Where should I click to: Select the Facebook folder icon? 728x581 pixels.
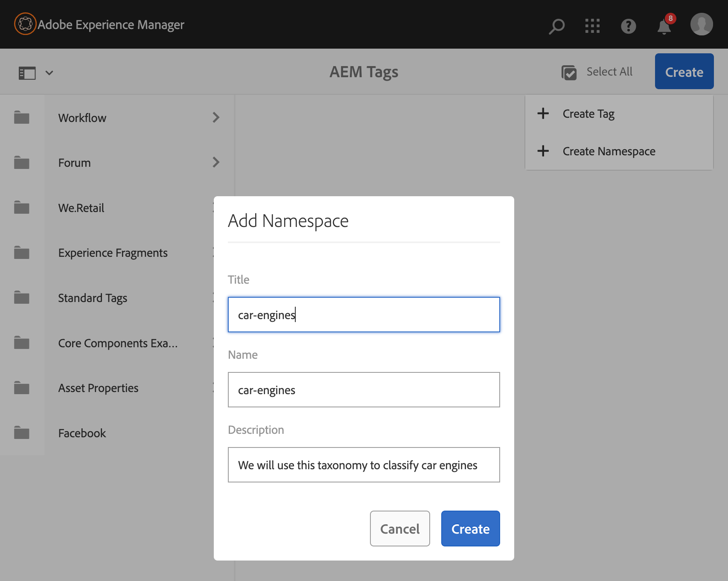tap(22, 433)
